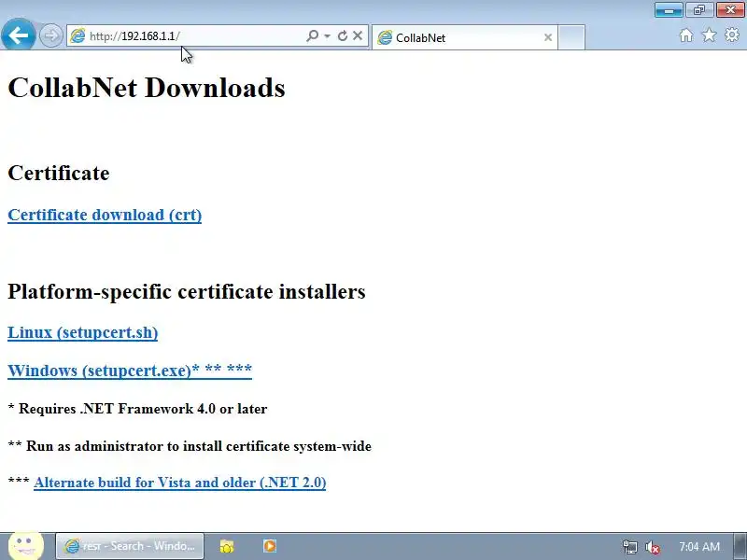Click the muted volume tray icon
Screen dimensions: 747x560
point(652,547)
